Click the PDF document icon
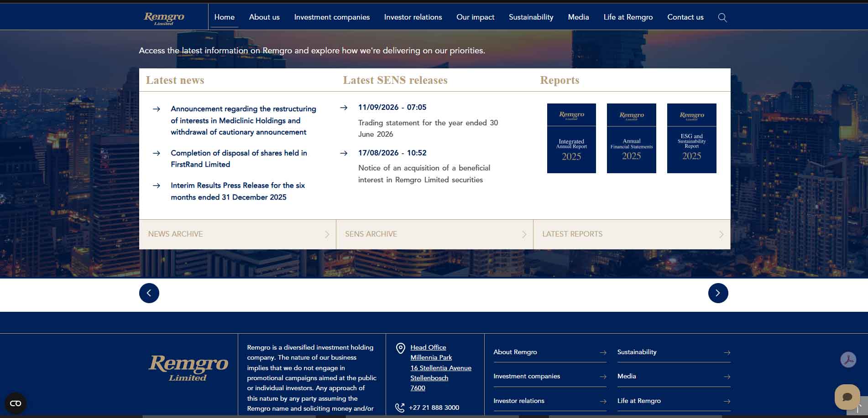 click(848, 360)
